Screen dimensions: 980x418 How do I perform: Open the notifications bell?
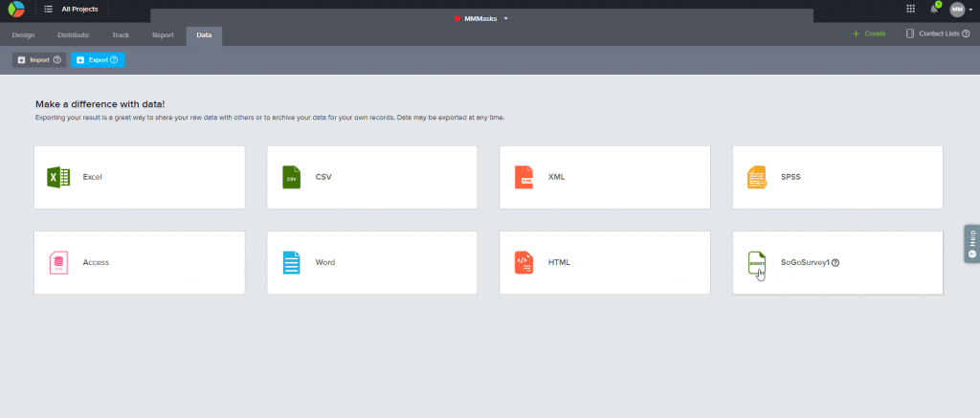934,9
